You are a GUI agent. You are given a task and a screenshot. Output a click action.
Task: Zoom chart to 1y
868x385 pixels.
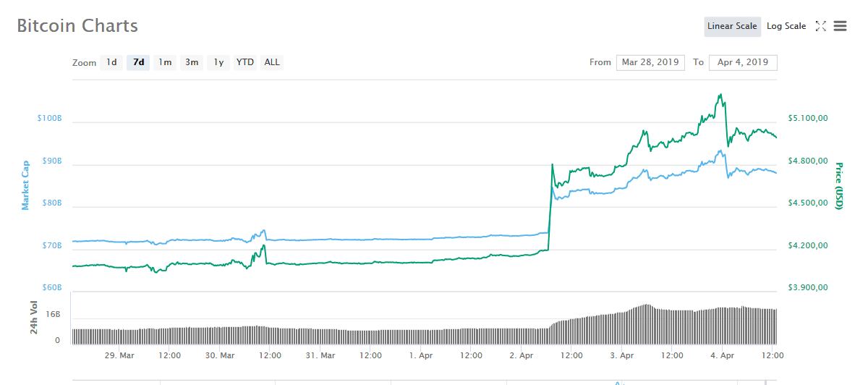pyautogui.click(x=218, y=62)
